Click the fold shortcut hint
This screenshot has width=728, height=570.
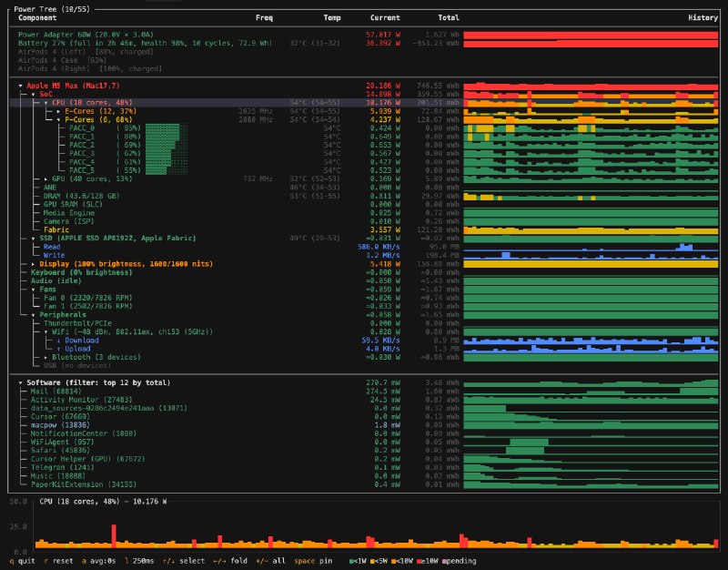point(230,561)
